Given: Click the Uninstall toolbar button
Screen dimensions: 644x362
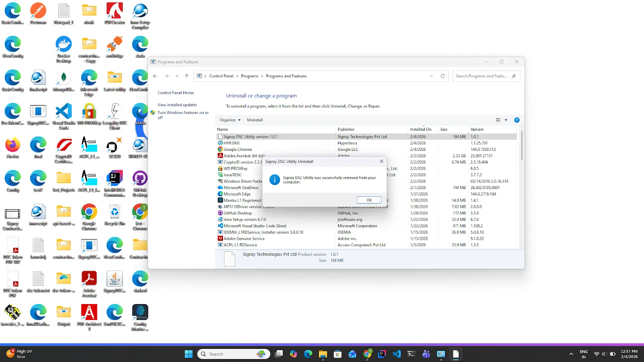Looking at the screenshot, I should (255, 120).
